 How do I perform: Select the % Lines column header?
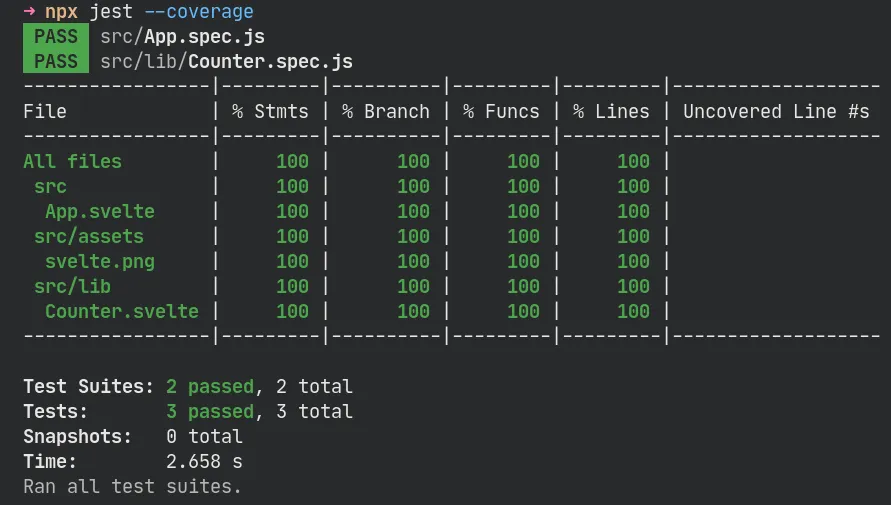[x=611, y=112]
